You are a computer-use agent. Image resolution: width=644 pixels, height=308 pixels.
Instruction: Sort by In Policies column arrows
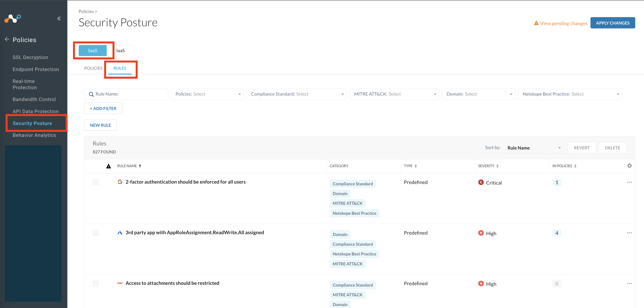[575, 166]
